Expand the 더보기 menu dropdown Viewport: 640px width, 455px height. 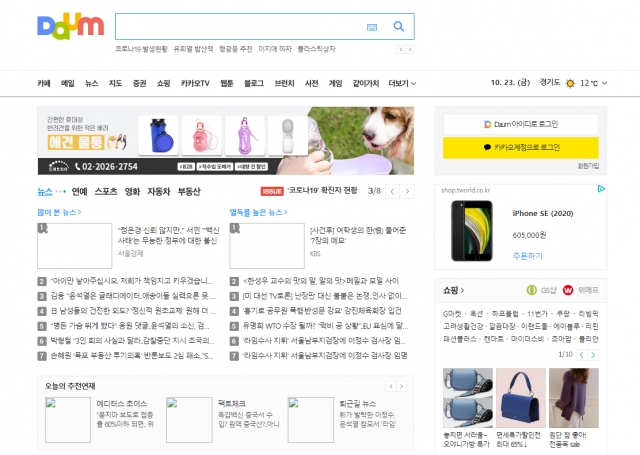pos(402,83)
